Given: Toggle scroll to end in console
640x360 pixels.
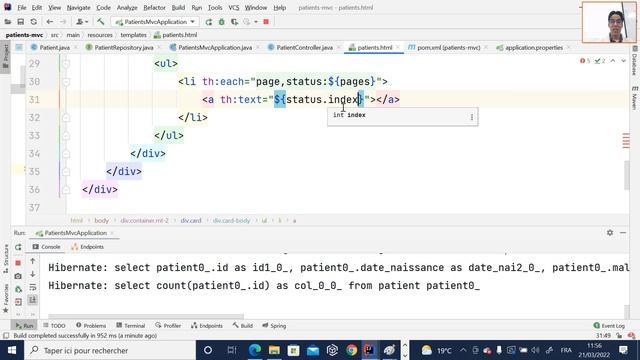Looking at the screenshot, I should coord(33,300).
